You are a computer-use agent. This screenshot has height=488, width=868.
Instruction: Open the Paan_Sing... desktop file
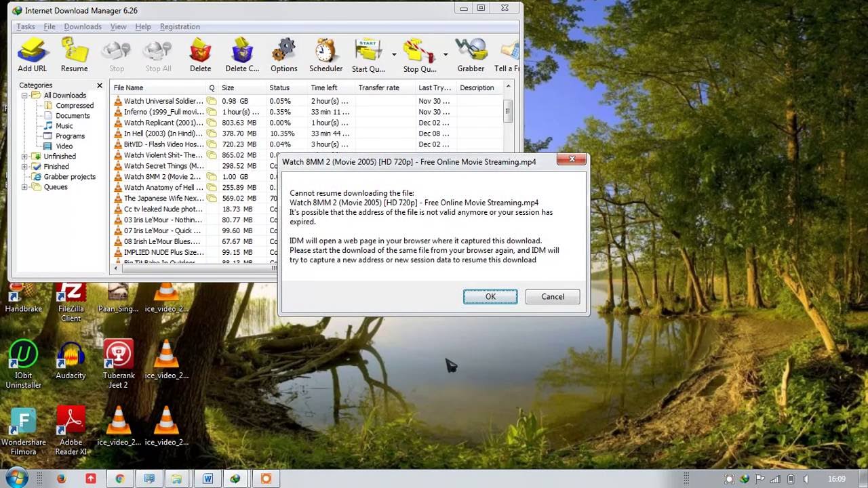click(x=119, y=298)
